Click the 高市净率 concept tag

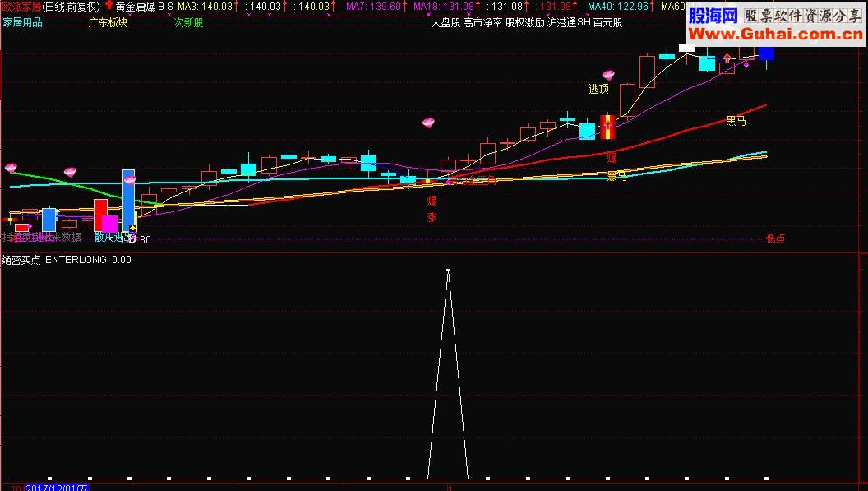coord(482,23)
